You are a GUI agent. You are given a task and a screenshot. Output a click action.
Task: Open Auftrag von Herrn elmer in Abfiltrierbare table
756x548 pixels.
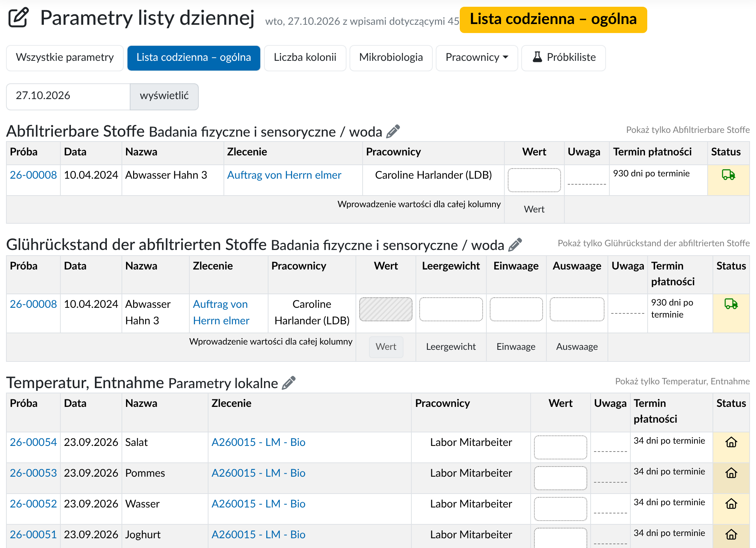(x=284, y=175)
